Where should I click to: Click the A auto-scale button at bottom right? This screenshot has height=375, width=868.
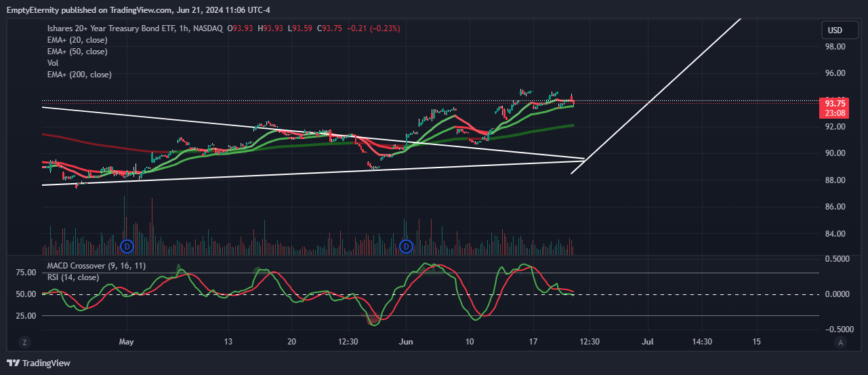(x=840, y=342)
